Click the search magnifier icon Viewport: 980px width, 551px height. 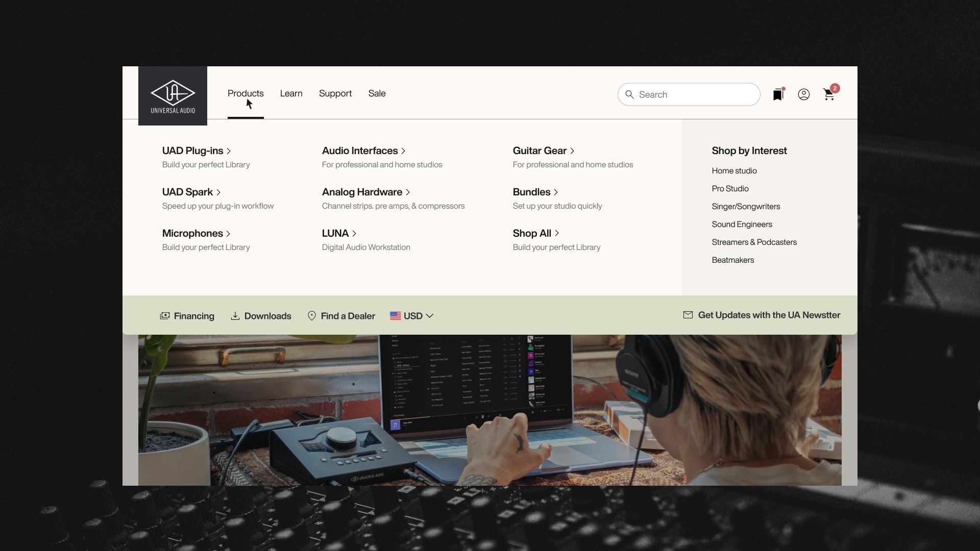coord(629,94)
